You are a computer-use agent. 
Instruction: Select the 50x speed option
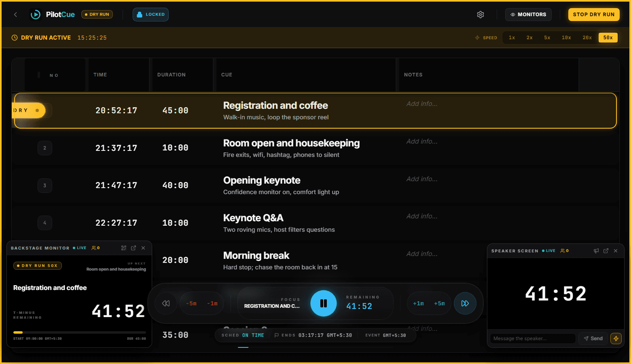(608, 38)
